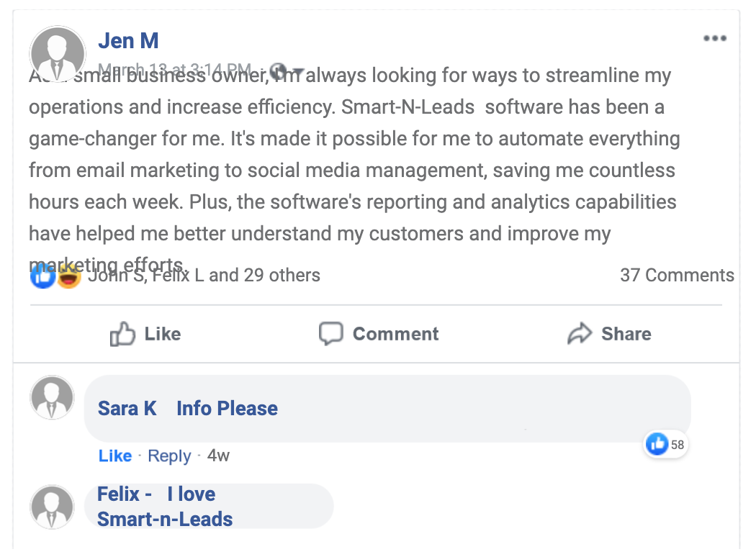Open Sara K's profile from name
The image size is (756, 557).
(127, 409)
